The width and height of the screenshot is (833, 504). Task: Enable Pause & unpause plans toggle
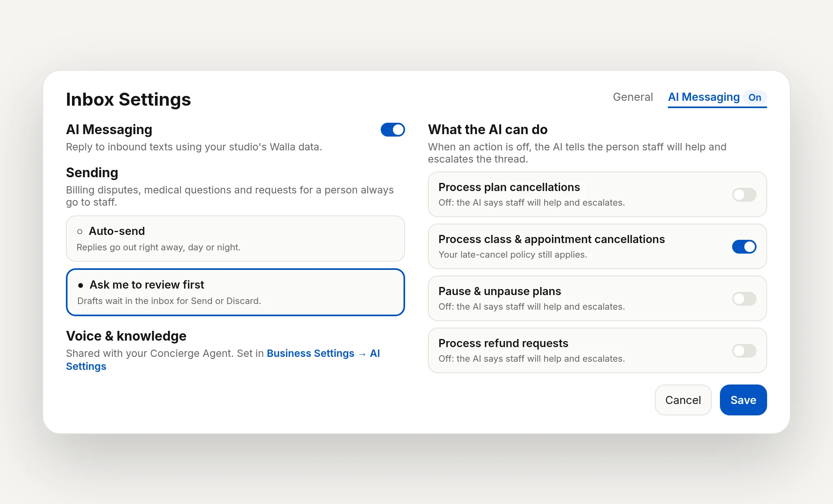tap(744, 299)
